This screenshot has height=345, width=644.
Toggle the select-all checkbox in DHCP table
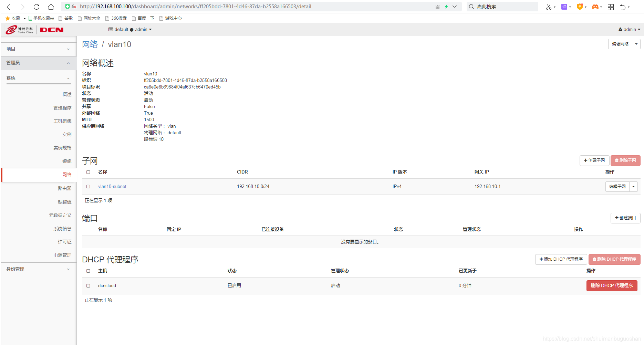[x=88, y=271]
